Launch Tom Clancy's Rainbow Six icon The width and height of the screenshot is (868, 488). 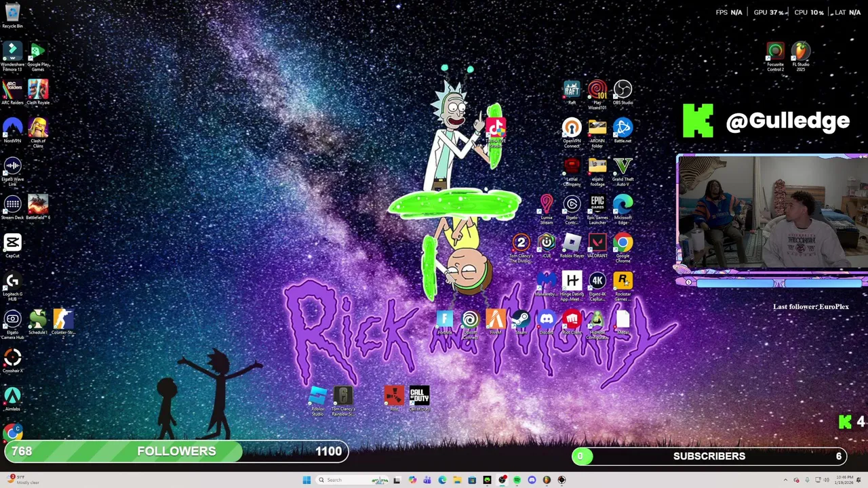(x=343, y=401)
